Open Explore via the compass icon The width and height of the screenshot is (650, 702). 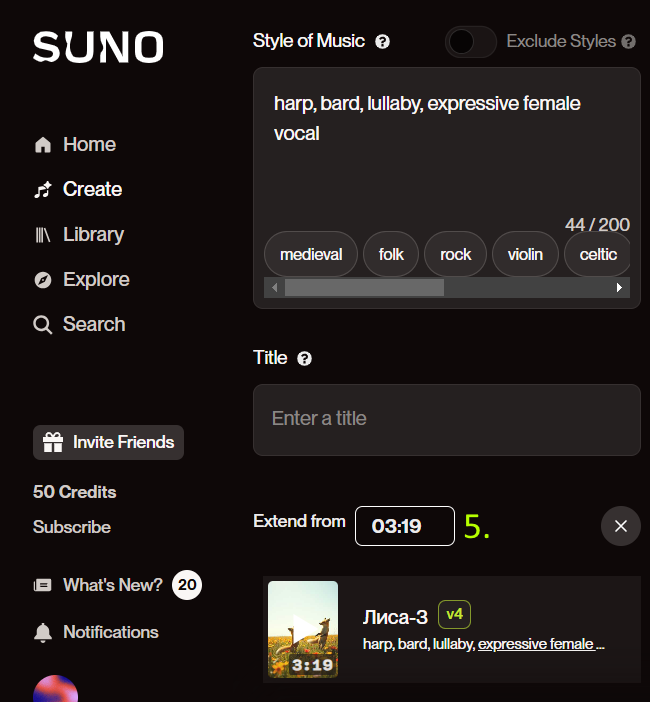(43, 280)
